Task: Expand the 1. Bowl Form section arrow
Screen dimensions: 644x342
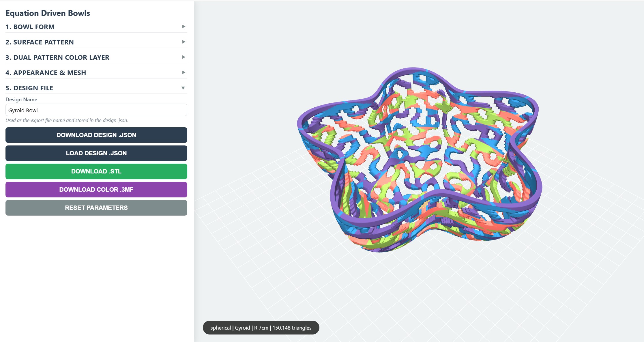Action: pos(184,27)
